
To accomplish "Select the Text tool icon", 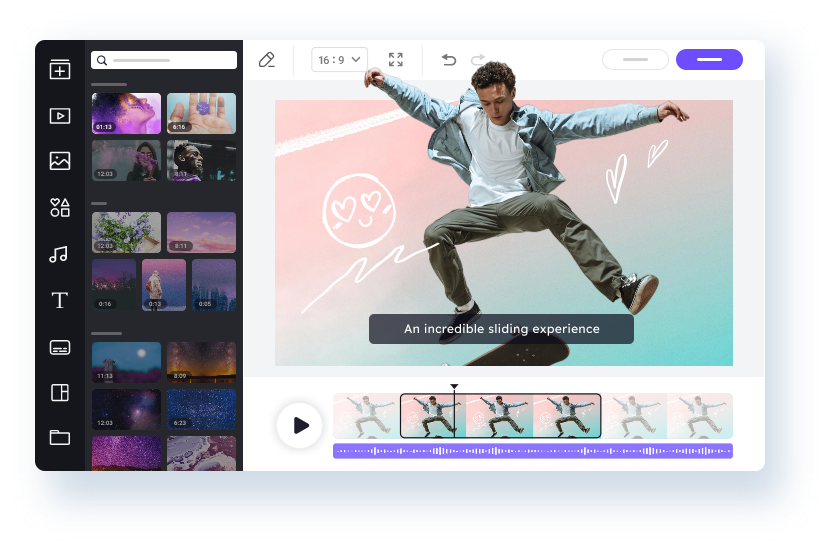I will coord(60,301).
